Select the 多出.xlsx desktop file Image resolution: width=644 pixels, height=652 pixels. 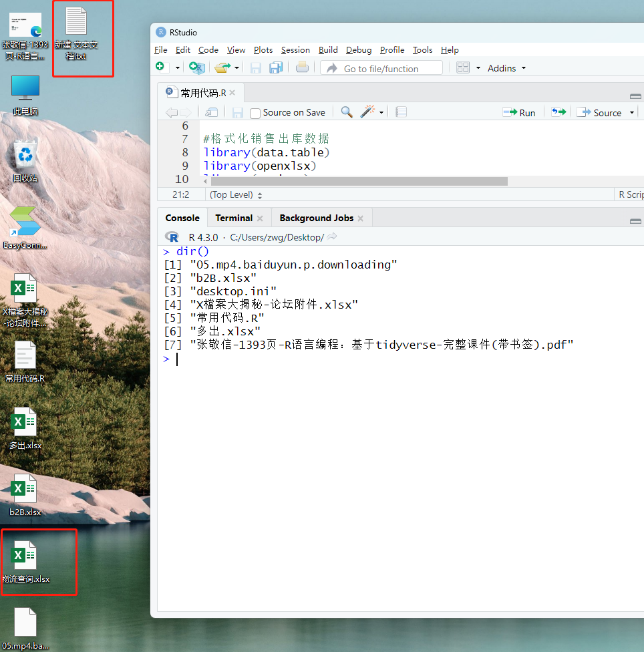pyautogui.click(x=25, y=428)
